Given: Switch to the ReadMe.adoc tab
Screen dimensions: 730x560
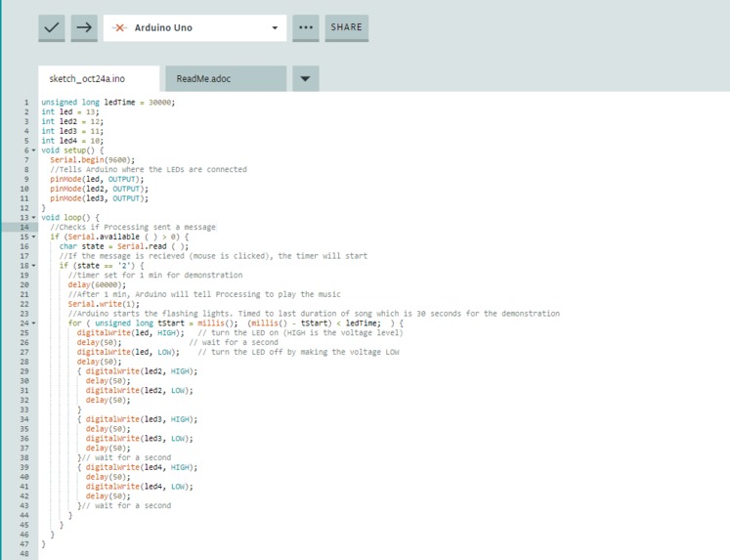Looking at the screenshot, I should tap(226, 78).
